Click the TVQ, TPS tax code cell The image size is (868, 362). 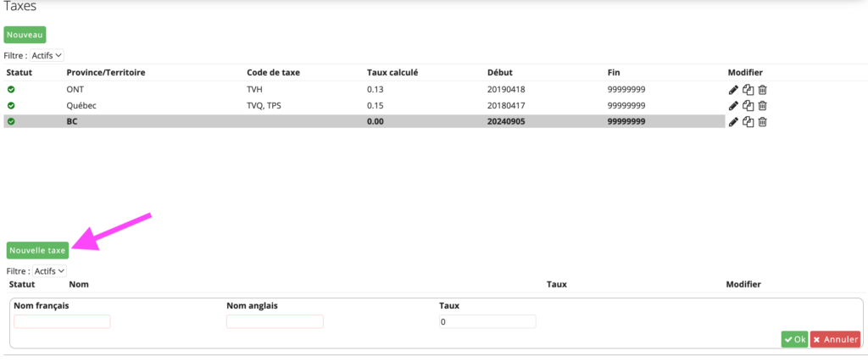264,105
